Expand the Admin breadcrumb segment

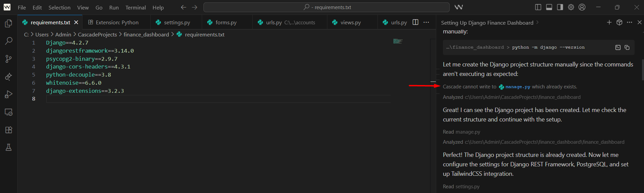pos(63,34)
